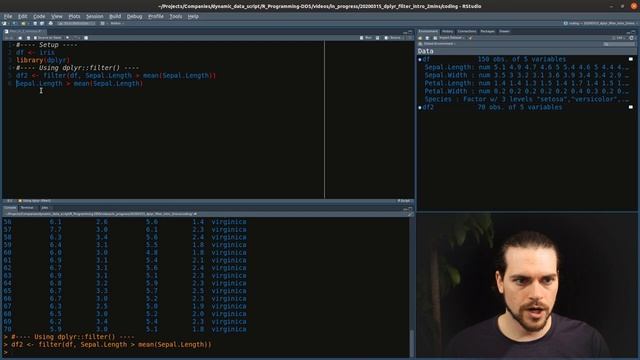The width and height of the screenshot is (640, 360).
Task: Open the Build menu
Action: 115,16
